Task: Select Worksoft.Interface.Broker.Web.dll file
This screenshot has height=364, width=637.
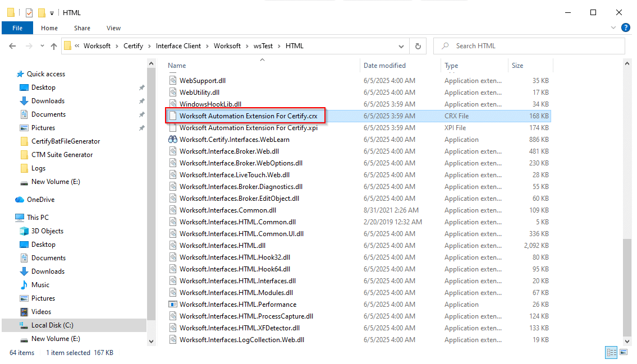Action: [x=229, y=151]
